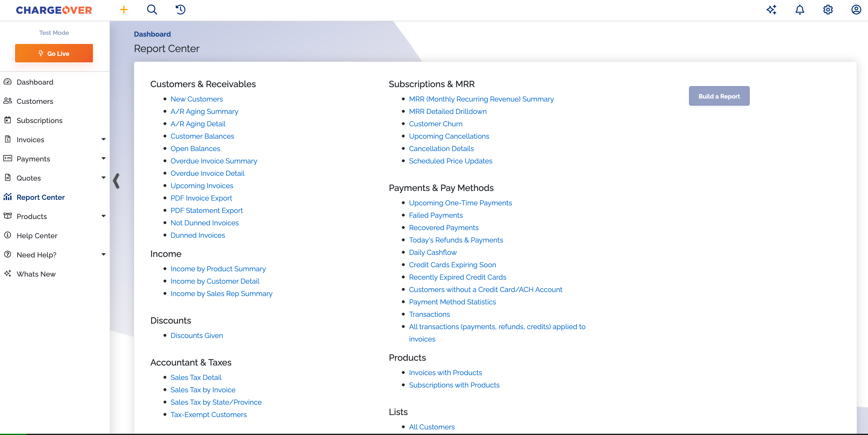Open the MRR Summary report
Screen dimensions: 868x435
point(482,99)
